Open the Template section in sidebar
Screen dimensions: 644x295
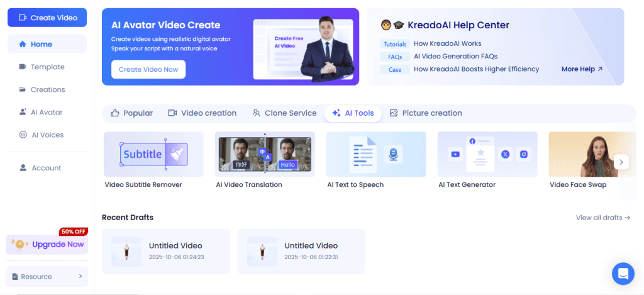(47, 67)
